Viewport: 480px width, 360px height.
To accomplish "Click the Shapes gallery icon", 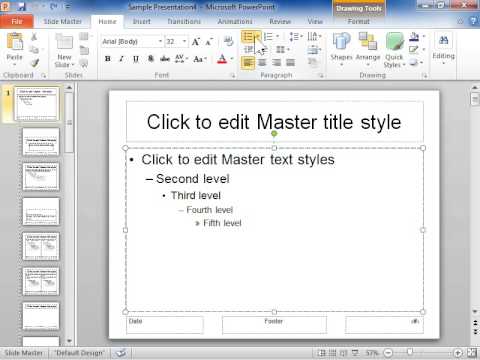I will click(x=341, y=42).
